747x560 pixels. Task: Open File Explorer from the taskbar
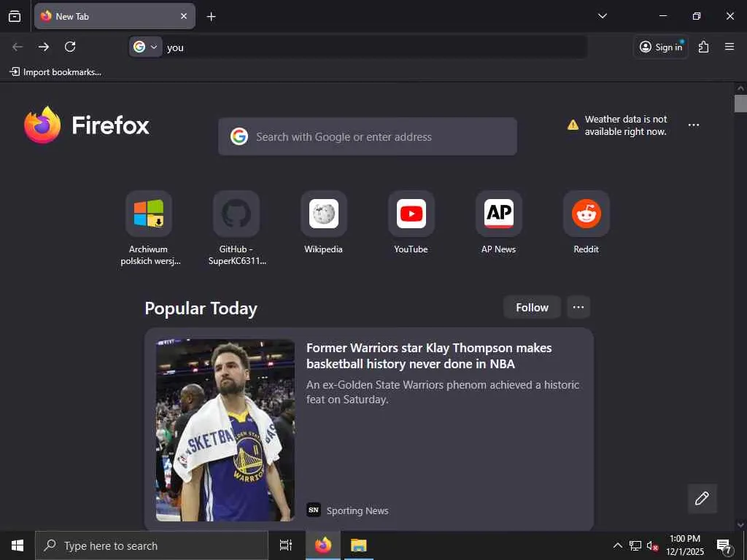tap(358, 545)
